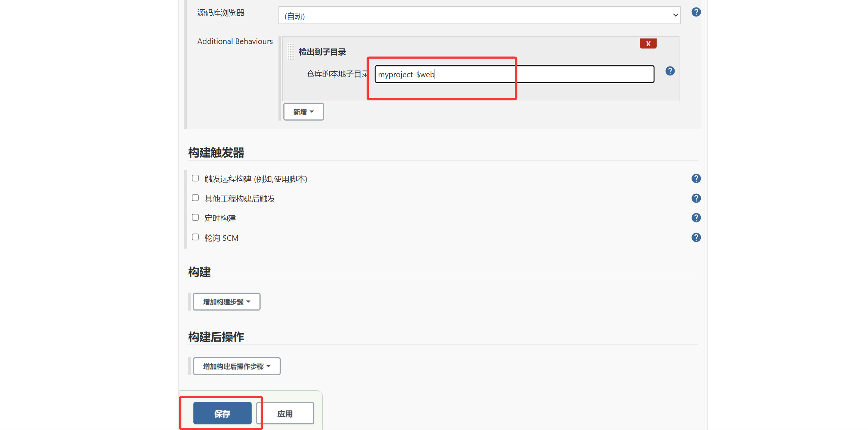This screenshot has width=868, height=430.
Task: Enable 触发远程构建 checkbox
Action: 195,178
